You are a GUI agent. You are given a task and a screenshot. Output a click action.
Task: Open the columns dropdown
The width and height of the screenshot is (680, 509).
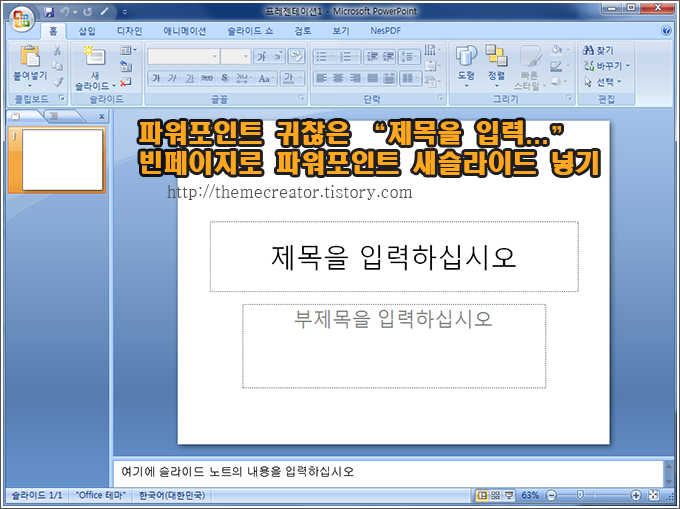click(x=410, y=78)
